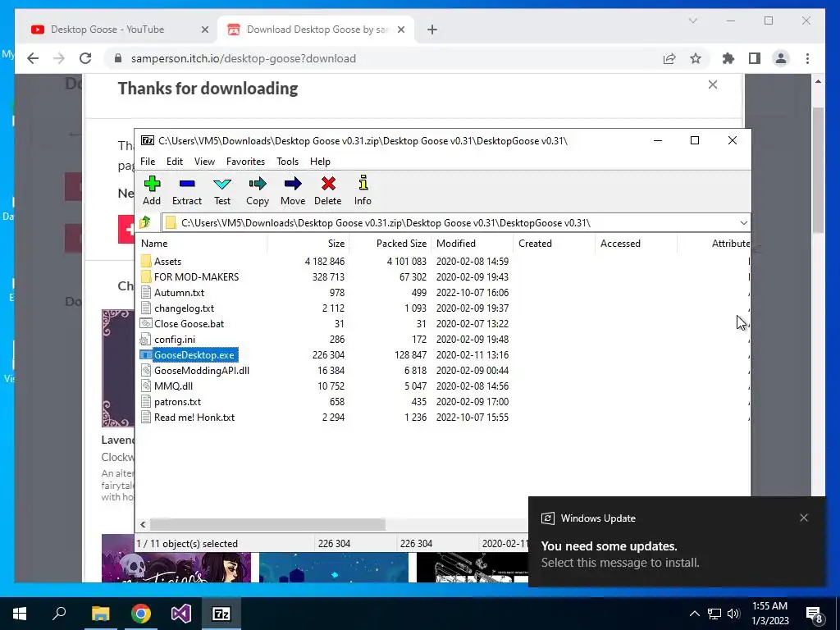Run the Test archive tool

tap(222, 190)
